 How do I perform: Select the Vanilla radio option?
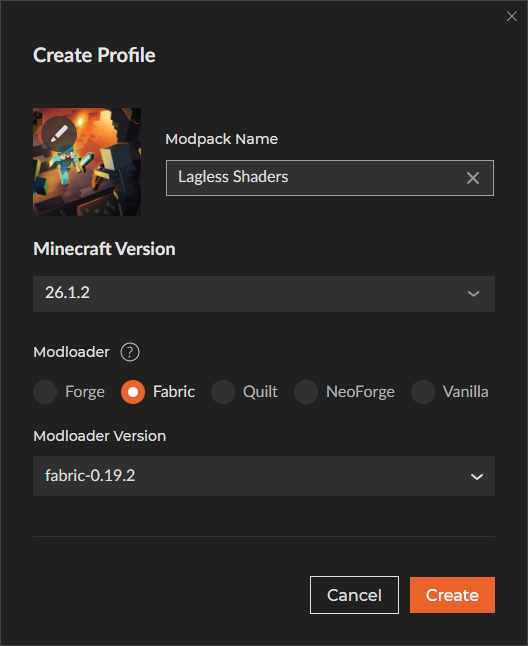coord(423,392)
